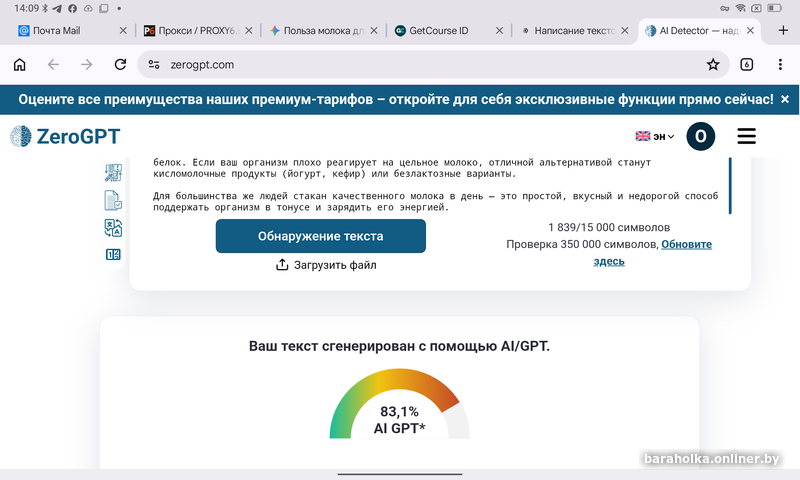Click the premium tariffs banner text
The width and height of the screenshot is (800, 480).
point(396,99)
